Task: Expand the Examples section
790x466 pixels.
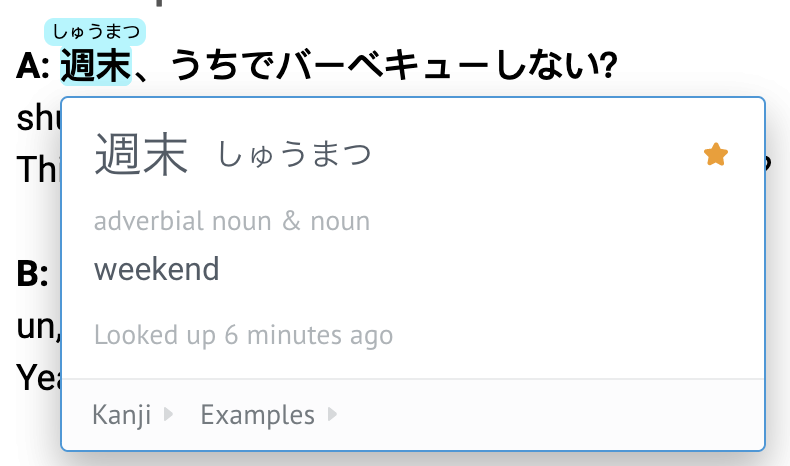Action: click(258, 414)
